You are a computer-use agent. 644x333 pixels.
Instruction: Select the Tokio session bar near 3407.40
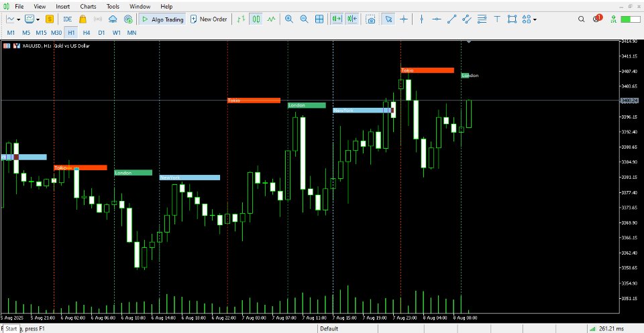tap(427, 70)
